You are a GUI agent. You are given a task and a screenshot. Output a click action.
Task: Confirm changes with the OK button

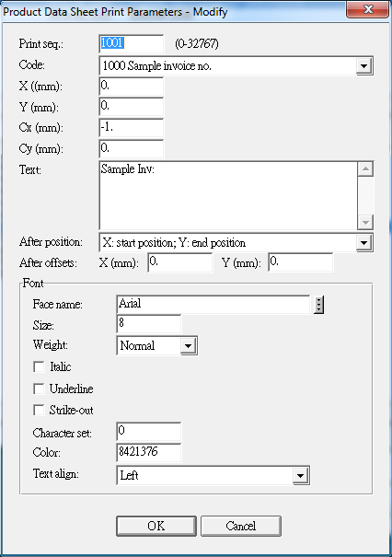[x=156, y=526]
